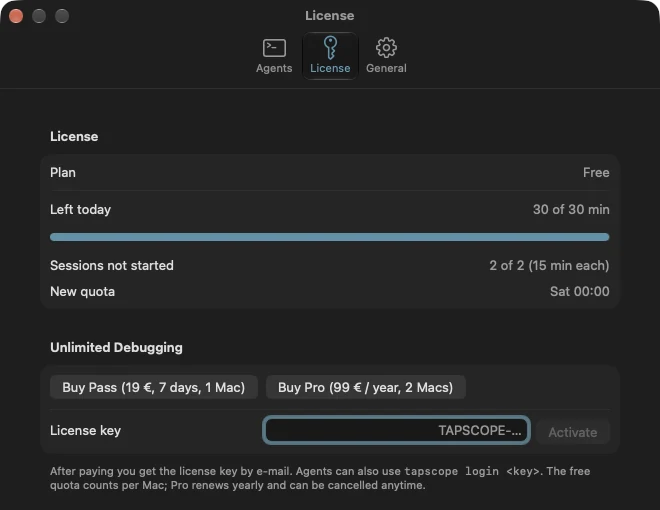Open the Agents terminal icon tab
Viewport: 660px width, 510px height.
tap(274, 56)
